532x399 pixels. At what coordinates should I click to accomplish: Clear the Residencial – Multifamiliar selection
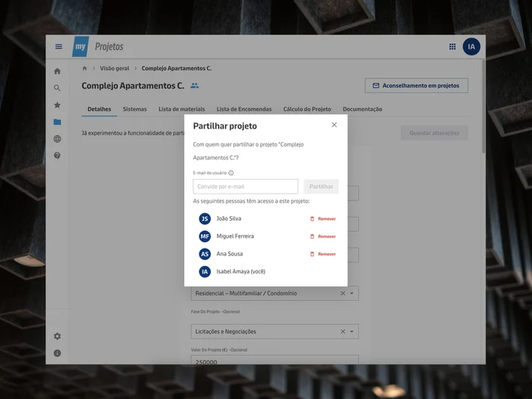[342, 293]
